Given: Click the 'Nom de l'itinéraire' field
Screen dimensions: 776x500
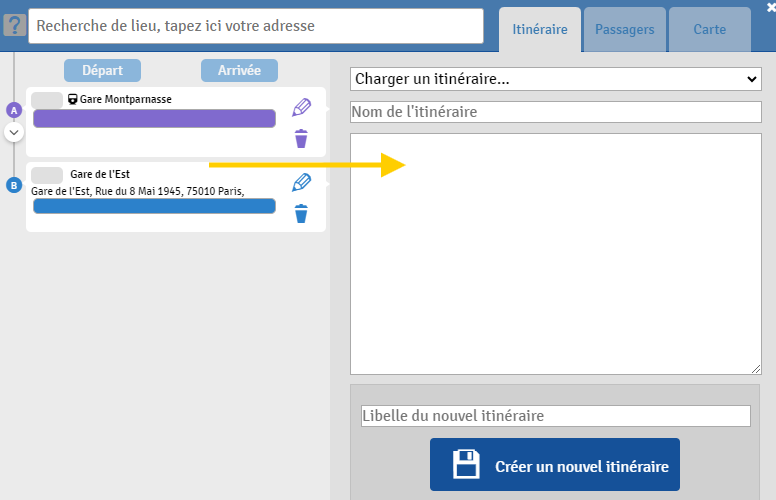Looking at the screenshot, I should point(555,112).
